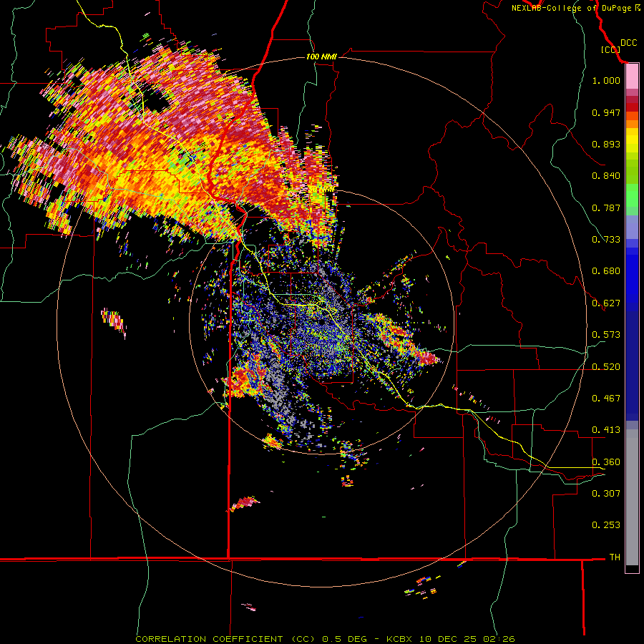644x644 pixels.
Task: Pick the olive green swatch beside 0.840
Action: point(632,172)
